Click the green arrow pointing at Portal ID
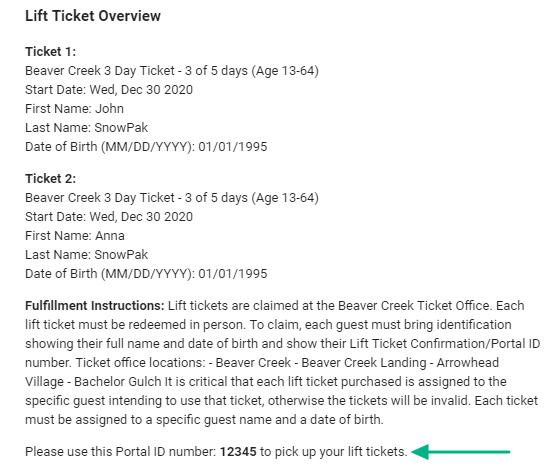The height and width of the screenshot is (475, 560). [x=461, y=452]
